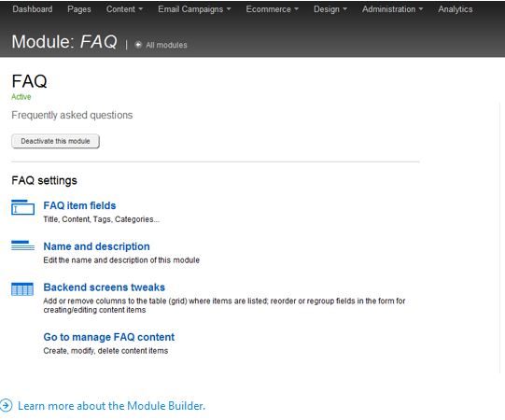Open the Analytics menu item

click(x=456, y=9)
